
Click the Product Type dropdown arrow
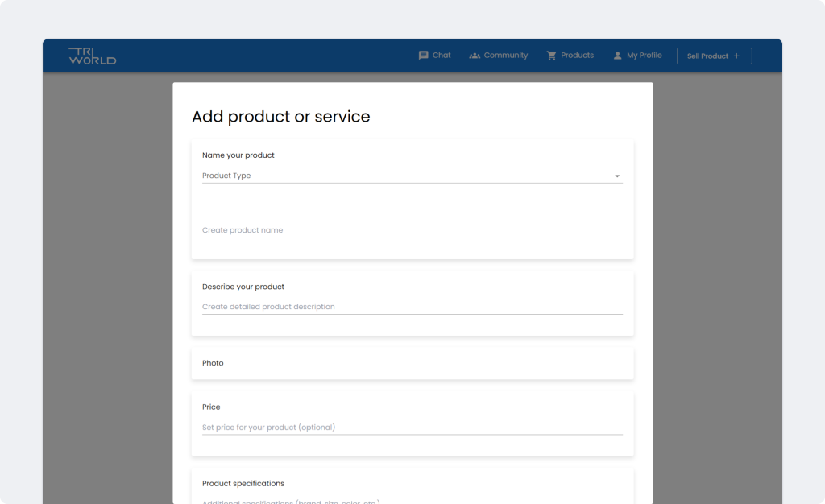coord(617,176)
